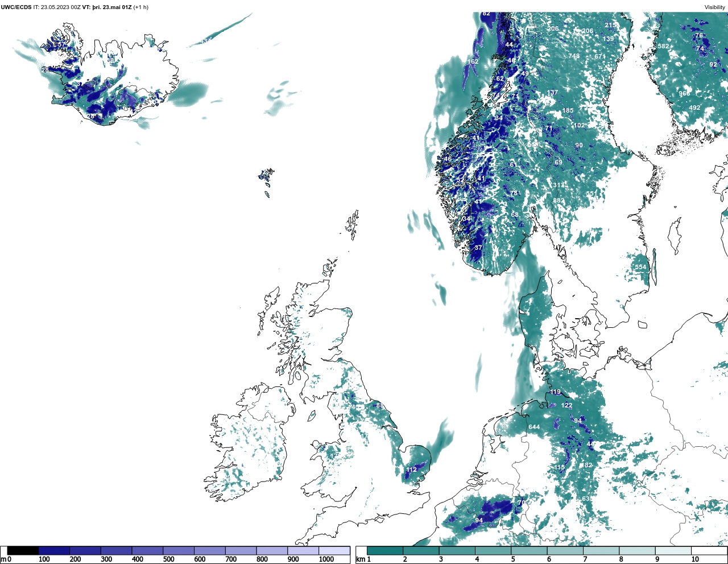Screen dimensions: 728x564
Task: Click the 102 value in central Sweden
Action: [579, 125]
